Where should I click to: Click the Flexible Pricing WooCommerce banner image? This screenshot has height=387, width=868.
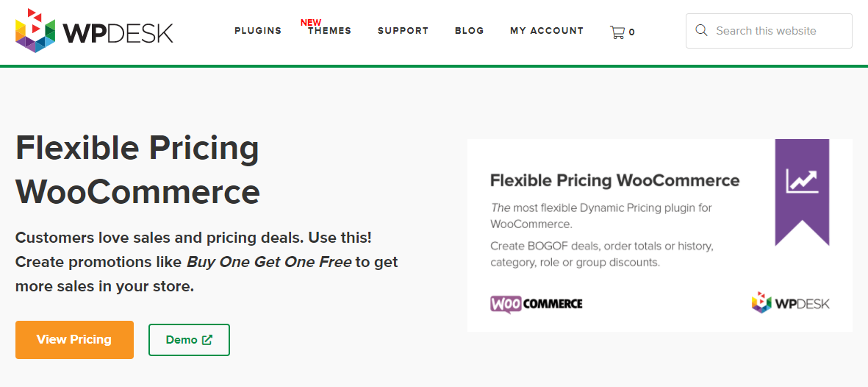coord(660,235)
